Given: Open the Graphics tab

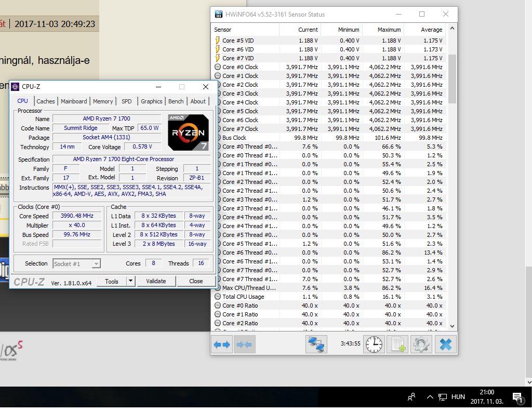Looking at the screenshot, I should 151,101.
